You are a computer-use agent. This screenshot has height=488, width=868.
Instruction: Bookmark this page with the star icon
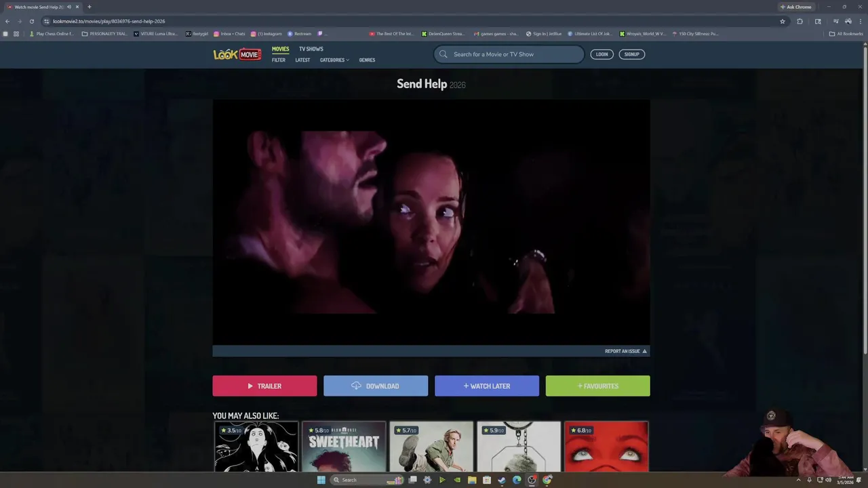tap(783, 21)
